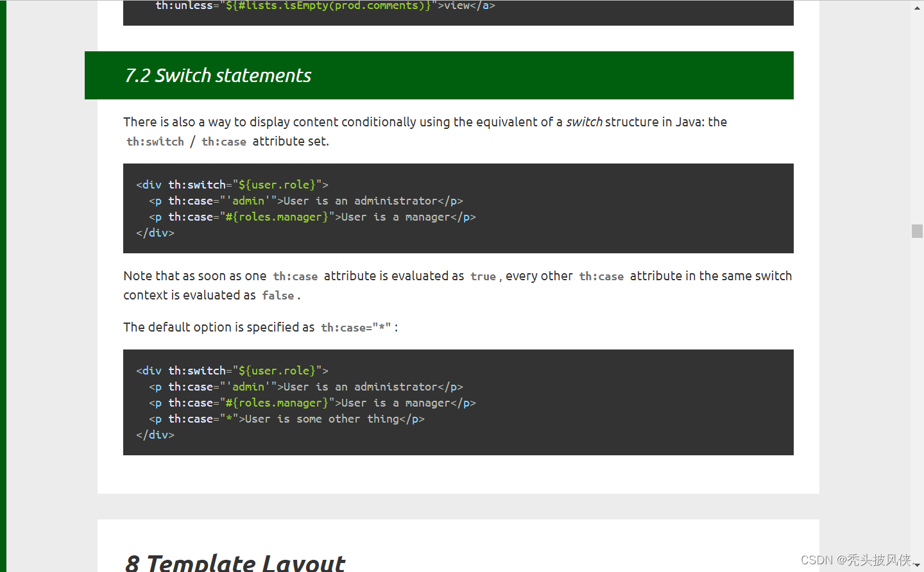Viewport: 924px width, 572px height.
Task: Click inline code th:case="*" in default option sentence
Action: click(x=356, y=328)
